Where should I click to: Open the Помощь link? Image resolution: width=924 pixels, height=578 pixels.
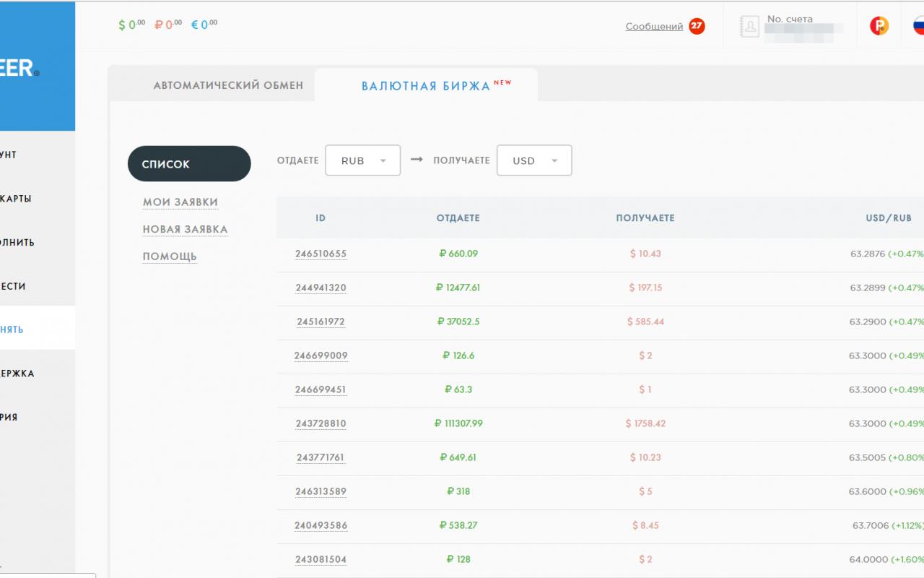click(170, 256)
